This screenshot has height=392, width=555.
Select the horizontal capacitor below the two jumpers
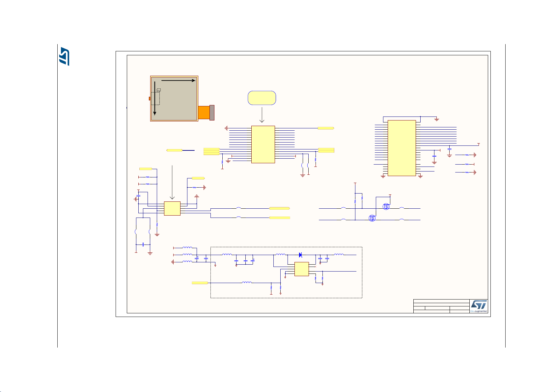pyautogui.click(x=143, y=245)
